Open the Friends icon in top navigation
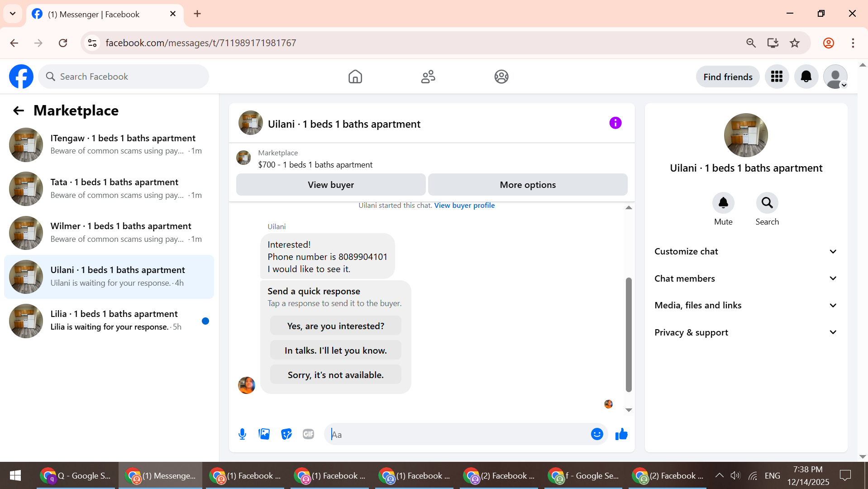Screen dimensions: 868x489 [x=428, y=77]
